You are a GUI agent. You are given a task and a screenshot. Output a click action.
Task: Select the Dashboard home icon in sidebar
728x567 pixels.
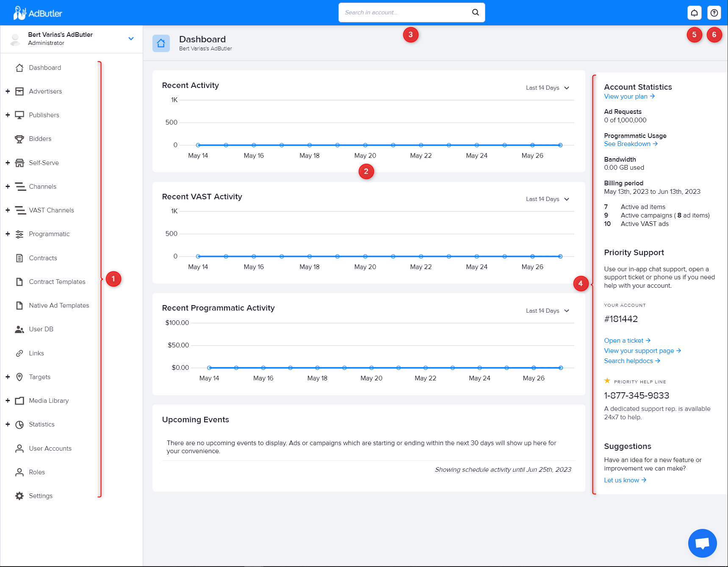[19, 67]
